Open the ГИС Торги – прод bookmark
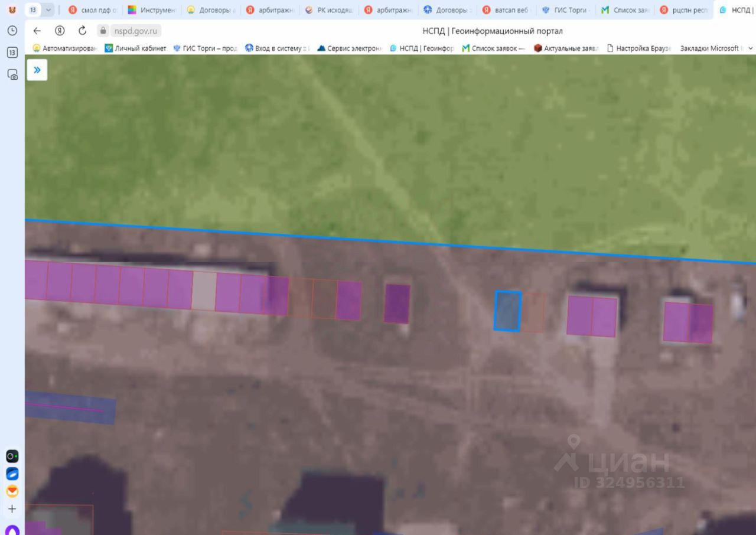 point(205,48)
